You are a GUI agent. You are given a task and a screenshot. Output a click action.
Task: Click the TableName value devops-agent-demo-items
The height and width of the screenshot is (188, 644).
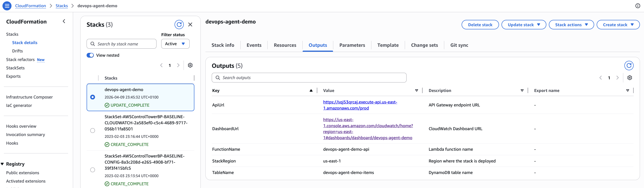click(x=349, y=172)
